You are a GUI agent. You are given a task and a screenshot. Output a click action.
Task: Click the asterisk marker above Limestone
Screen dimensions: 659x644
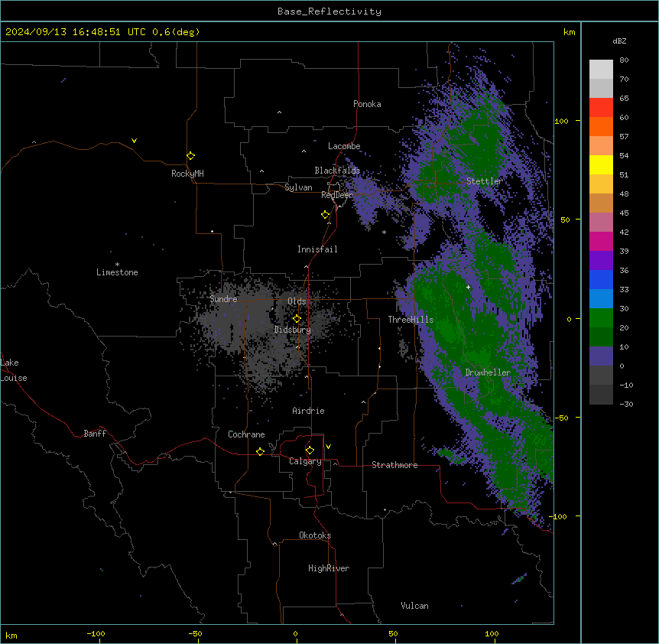[x=117, y=265]
